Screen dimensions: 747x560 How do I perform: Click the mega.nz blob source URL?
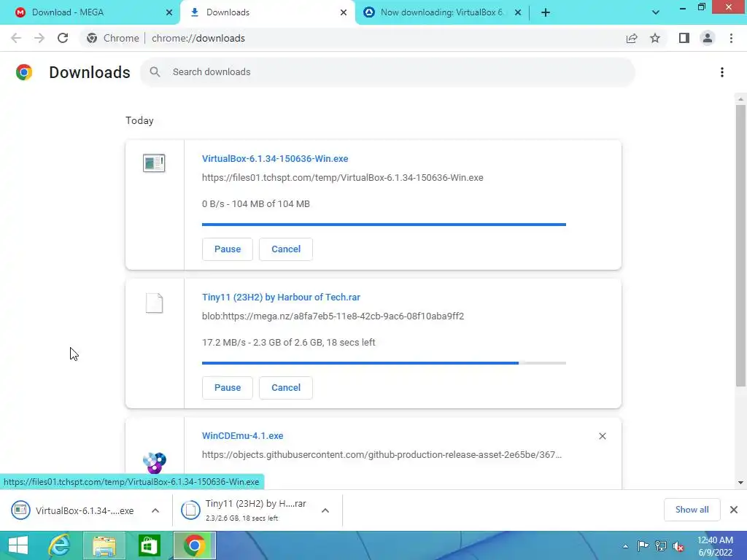pyautogui.click(x=333, y=316)
